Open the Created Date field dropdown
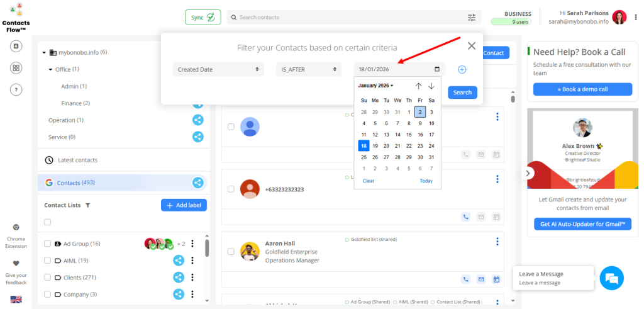This screenshot has height=309, width=644. (218, 69)
